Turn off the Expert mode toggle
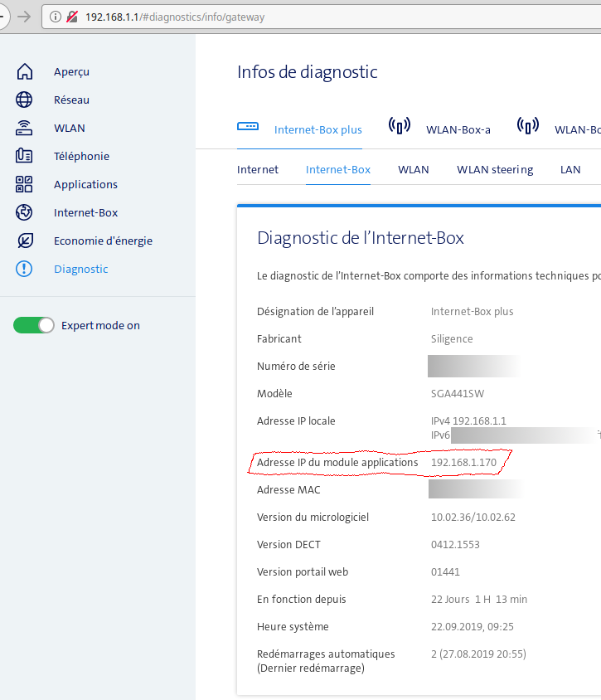 [34, 326]
